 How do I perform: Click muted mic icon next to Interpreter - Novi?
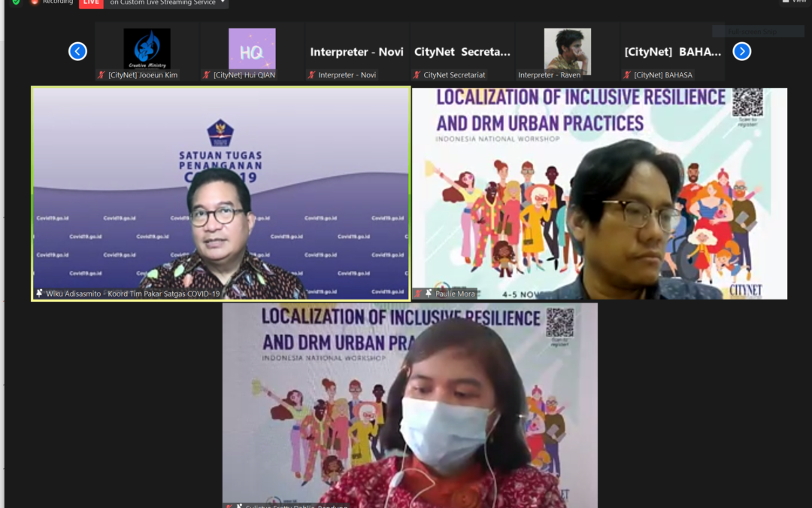tap(311, 75)
